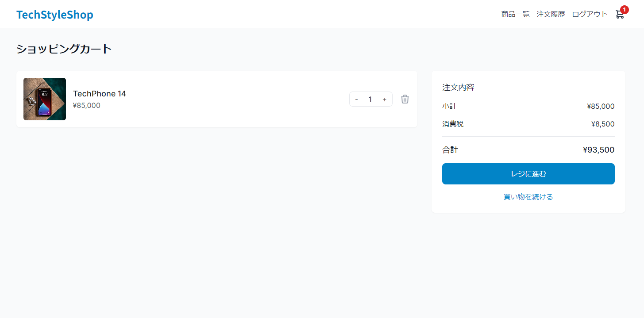This screenshot has height=318, width=644.
Task: Click the 注文内容 summary heading
Action: [458, 88]
